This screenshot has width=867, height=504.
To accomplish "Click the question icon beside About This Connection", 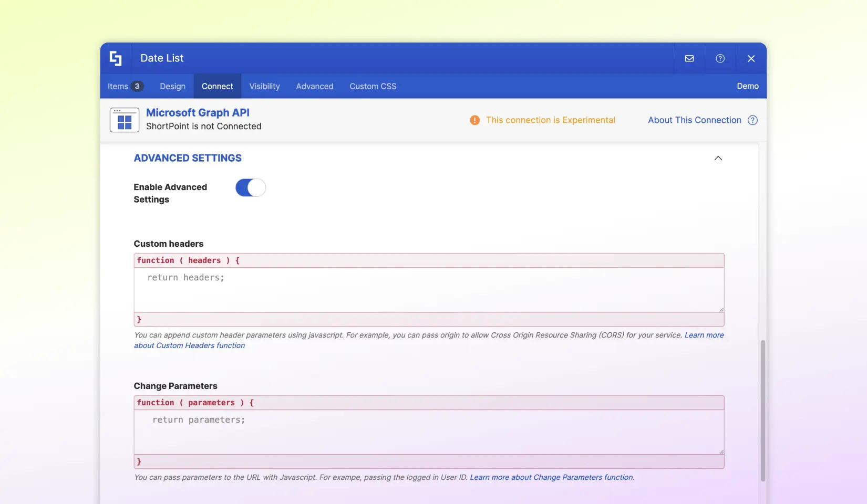I will click(752, 120).
